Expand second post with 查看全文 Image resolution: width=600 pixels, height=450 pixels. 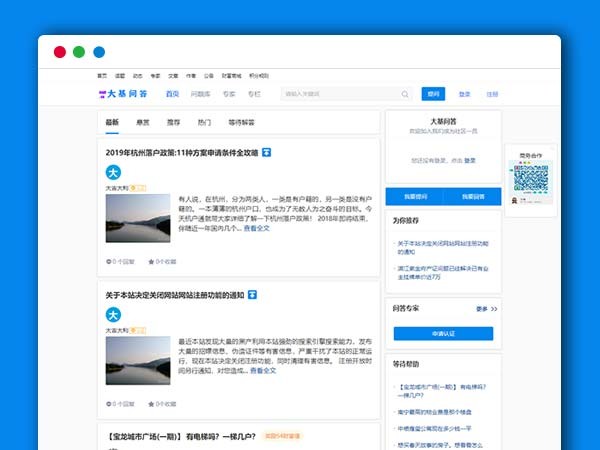pos(262,370)
